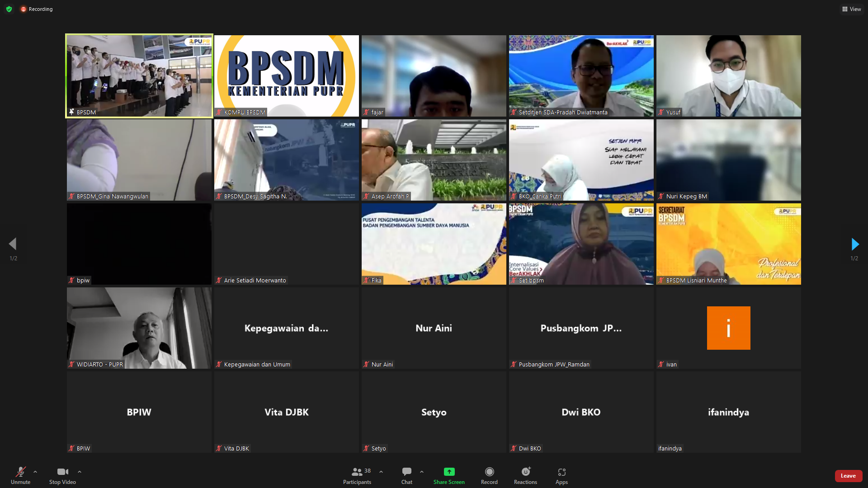This screenshot has height=488, width=868.
Task: Click the green Share Screen button
Action: click(x=449, y=476)
